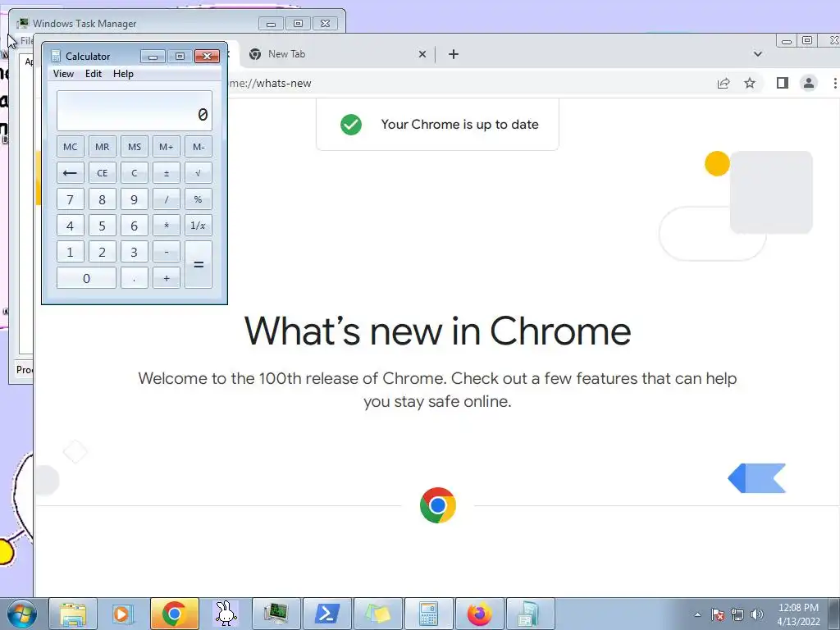840x630 pixels.
Task: Click digit 5 in Calculator
Action: tap(103, 226)
